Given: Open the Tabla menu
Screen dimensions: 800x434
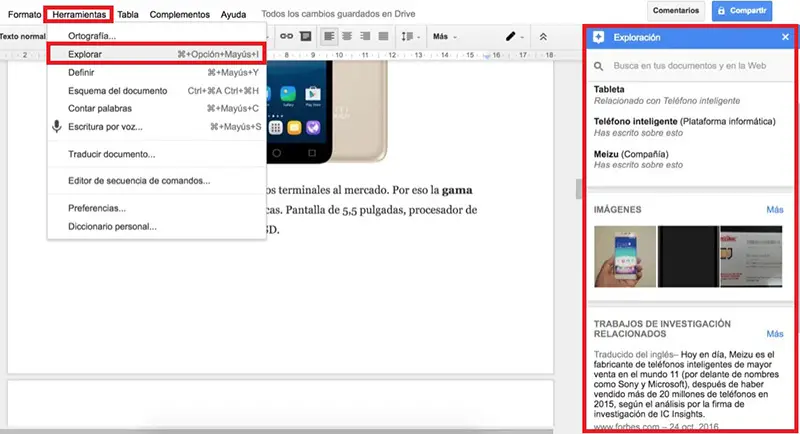Looking at the screenshot, I should click(128, 14).
